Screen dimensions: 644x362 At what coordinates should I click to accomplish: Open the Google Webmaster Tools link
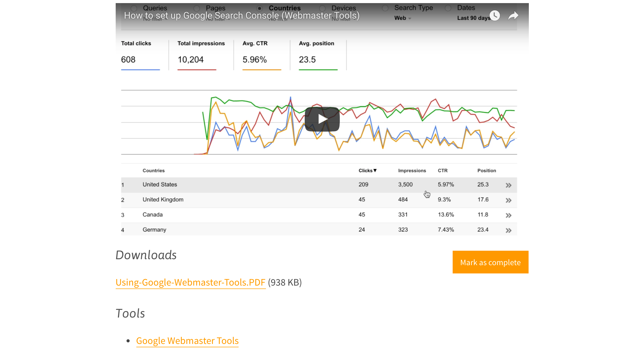pos(187,341)
